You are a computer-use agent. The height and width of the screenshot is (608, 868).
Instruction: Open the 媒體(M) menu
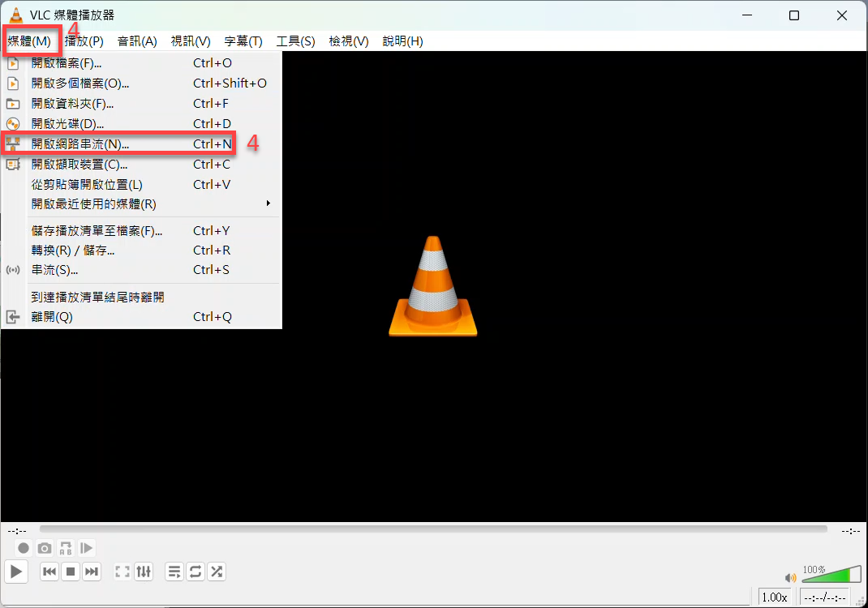tap(29, 41)
